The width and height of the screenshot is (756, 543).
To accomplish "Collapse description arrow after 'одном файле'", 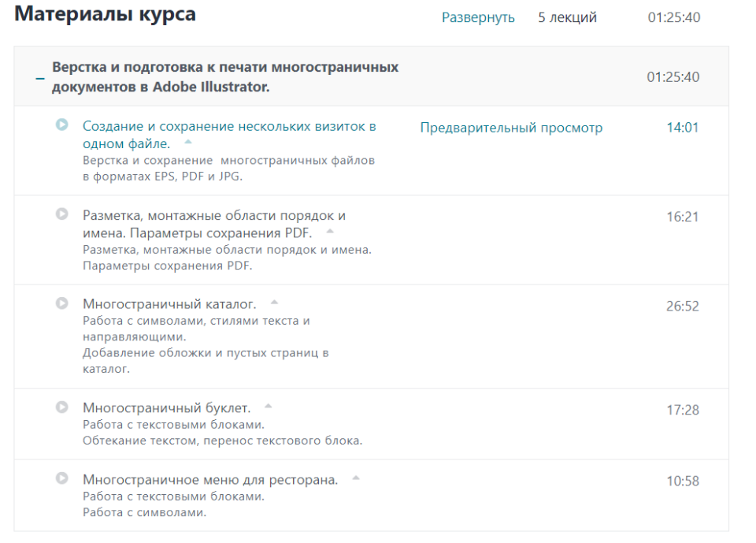I will point(187,143).
